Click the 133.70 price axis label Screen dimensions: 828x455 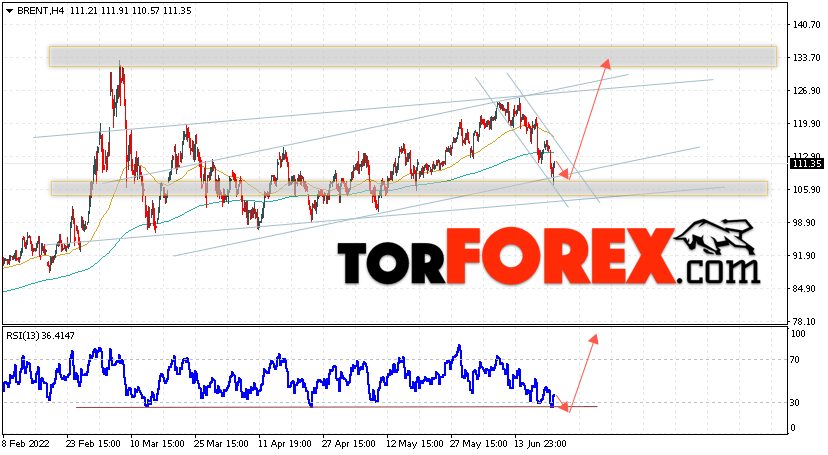pos(807,58)
